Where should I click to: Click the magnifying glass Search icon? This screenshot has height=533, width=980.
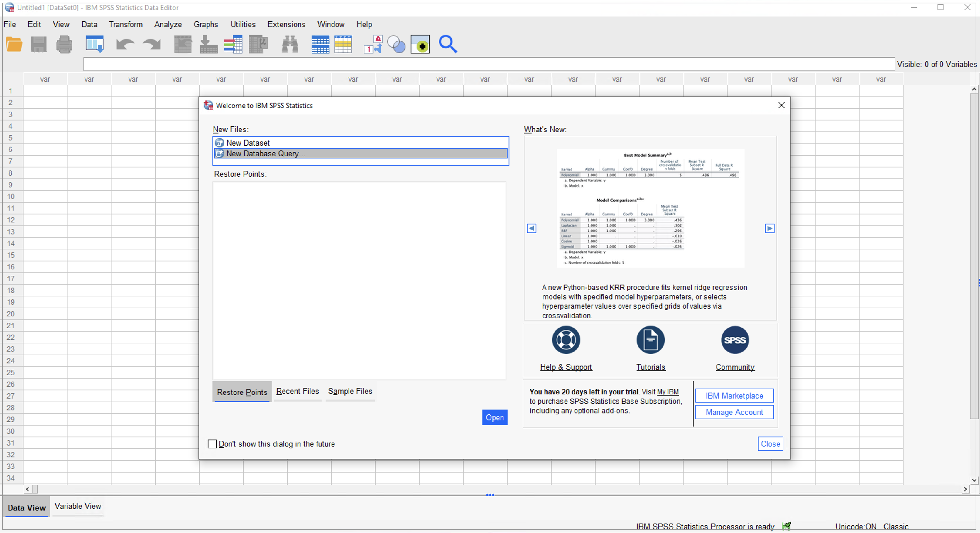(448, 44)
